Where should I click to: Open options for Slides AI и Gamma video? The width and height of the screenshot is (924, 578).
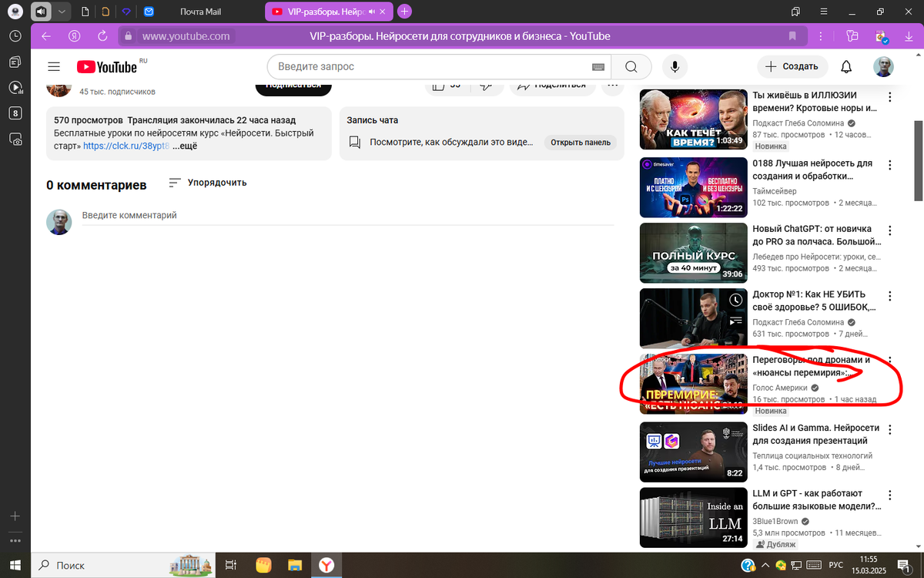[x=890, y=428]
